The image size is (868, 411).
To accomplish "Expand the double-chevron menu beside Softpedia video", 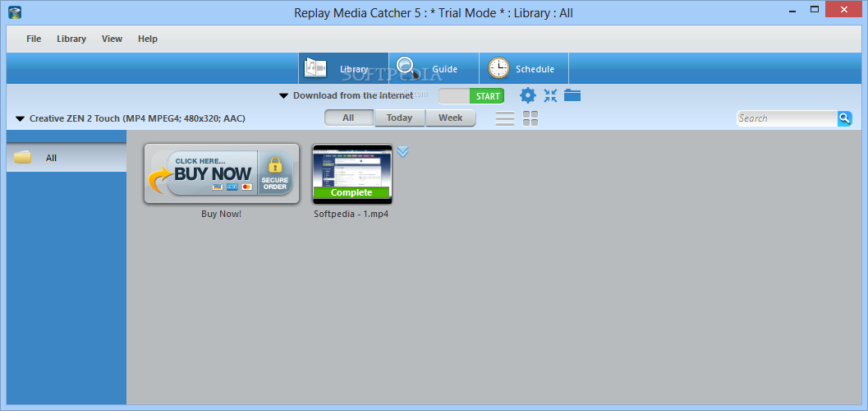I will click(x=403, y=152).
